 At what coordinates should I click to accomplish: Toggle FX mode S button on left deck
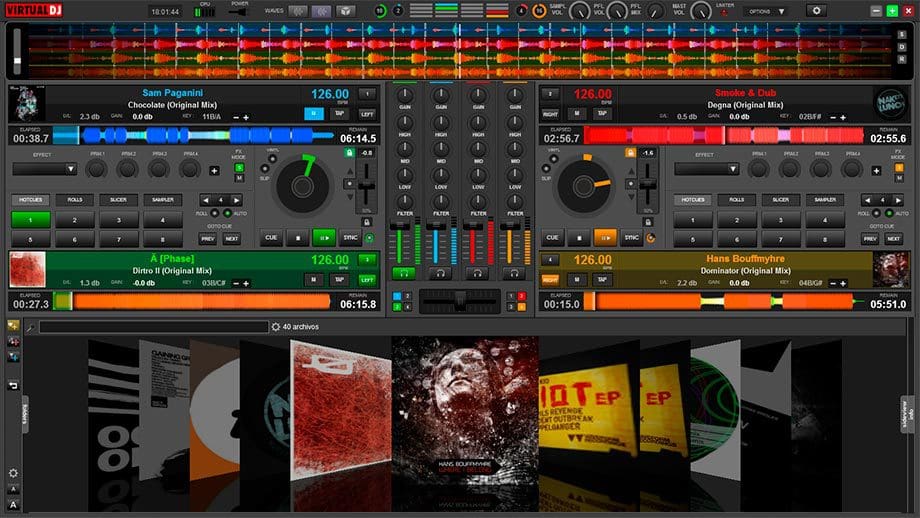[x=239, y=168]
